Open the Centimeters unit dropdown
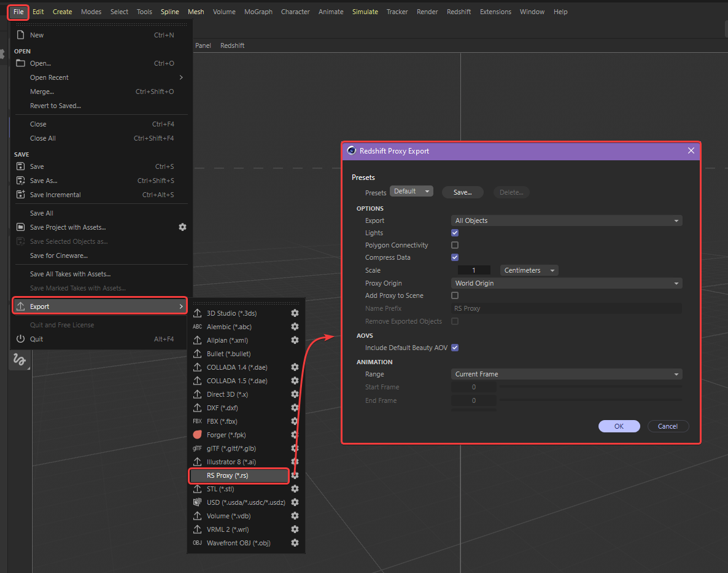This screenshot has width=728, height=573. 529,270
